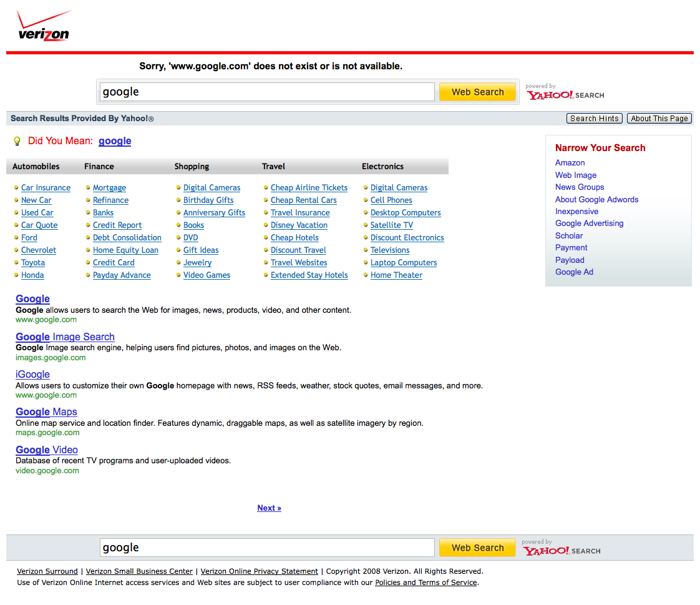This screenshot has height=605, width=700.
Task: Open About This Page
Action: [659, 119]
